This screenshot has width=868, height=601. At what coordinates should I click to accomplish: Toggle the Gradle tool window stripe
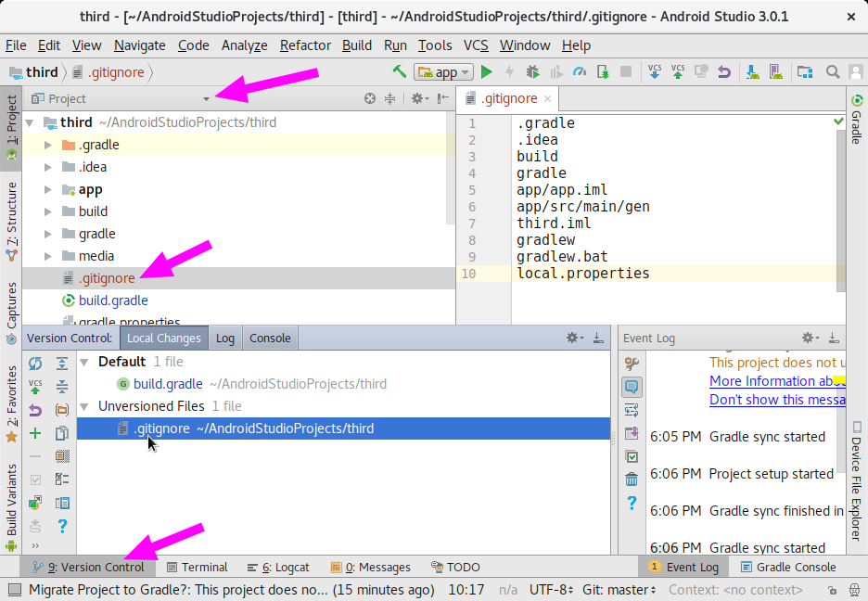(x=856, y=120)
